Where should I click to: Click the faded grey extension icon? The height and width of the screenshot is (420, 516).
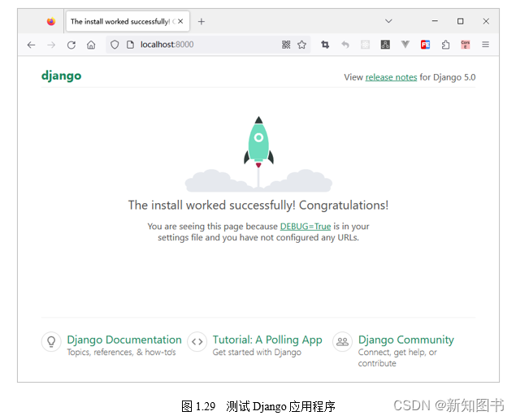click(366, 45)
